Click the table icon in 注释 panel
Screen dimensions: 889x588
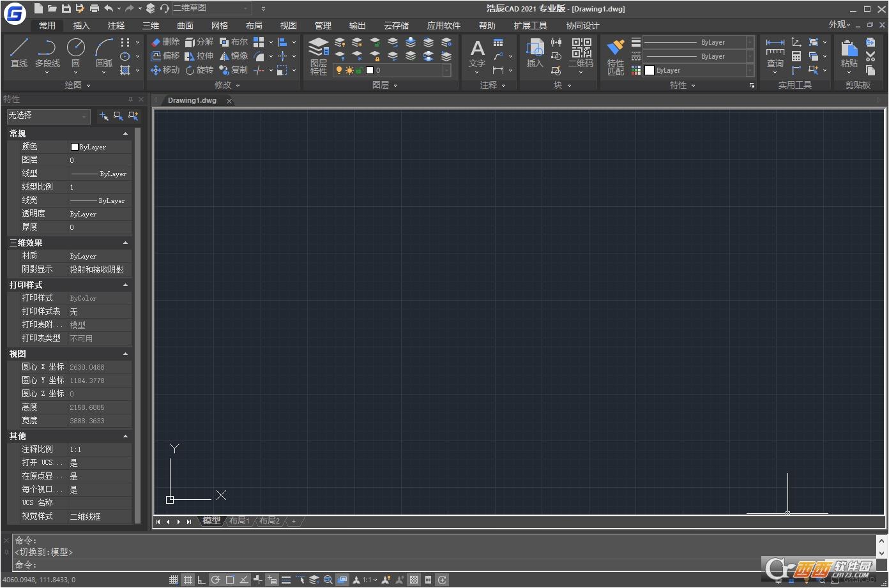tap(498, 42)
